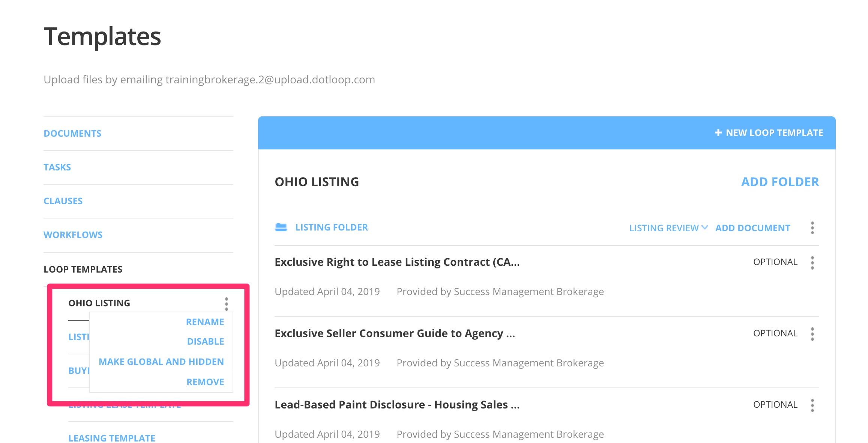Open the Documents section in sidebar
This screenshot has height=443, width=868.
click(x=72, y=133)
